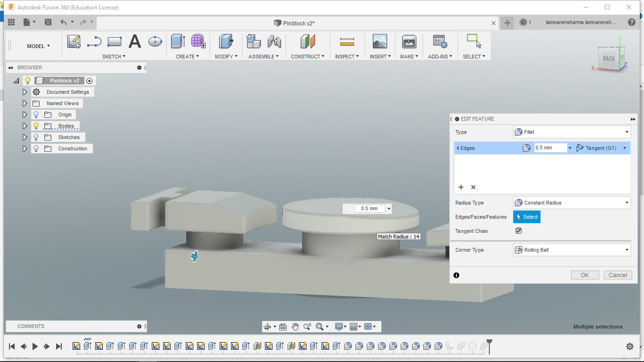
Task: Expand the Construction folder in browser
Action: (x=25, y=148)
